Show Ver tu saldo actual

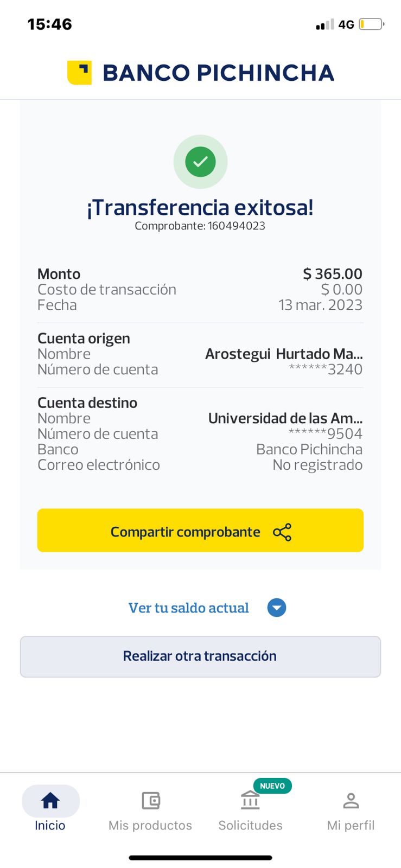point(189,608)
